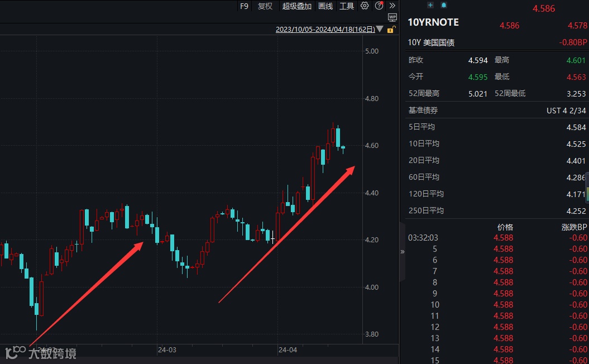Screen dimensions: 589x364
Task: Open the 复权 adjustment option
Action: [x=265, y=6]
